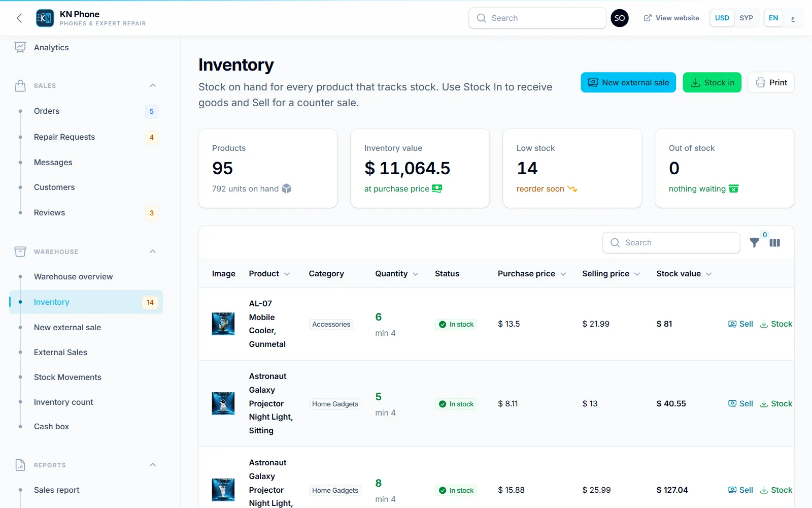Print the inventory list
Image resolution: width=812 pixels, height=508 pixels.
click(771, 82)
